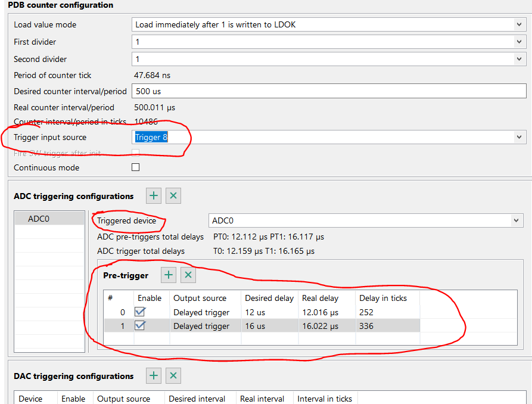
Task: Open the First divider dropdown
Action: click(x=518, y=42)
